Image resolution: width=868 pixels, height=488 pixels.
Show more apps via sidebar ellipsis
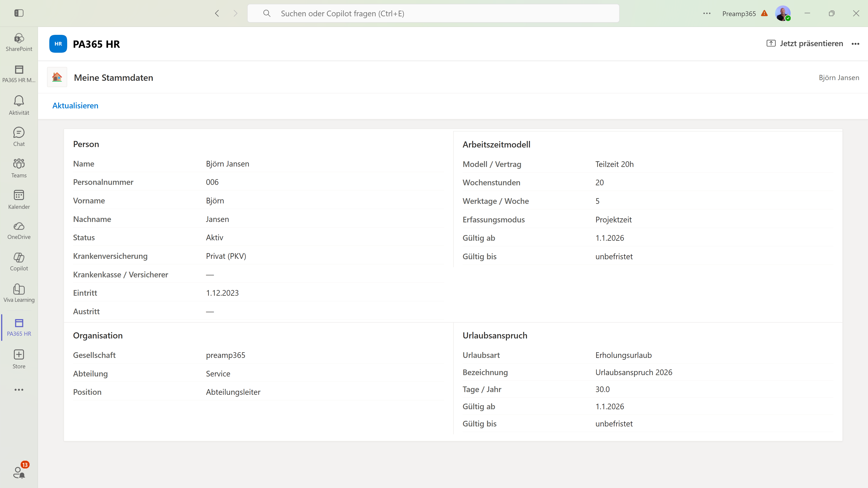click(19, 390)
